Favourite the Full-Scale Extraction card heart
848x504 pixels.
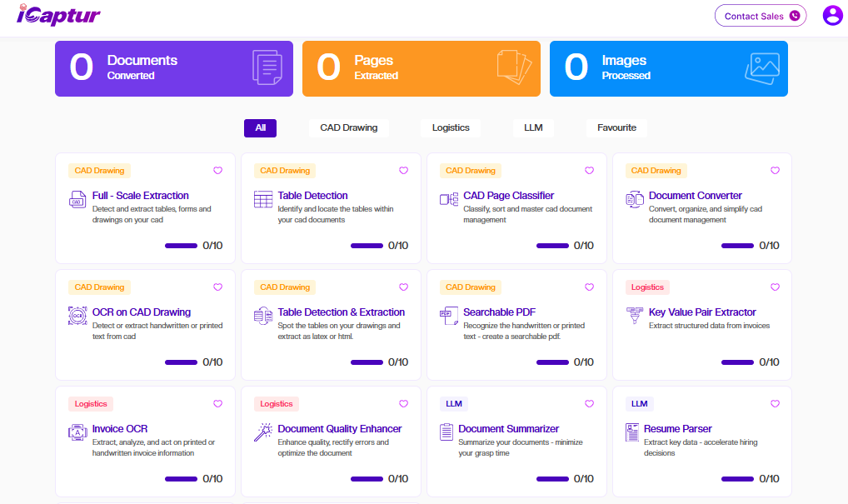tap(217, 171)
